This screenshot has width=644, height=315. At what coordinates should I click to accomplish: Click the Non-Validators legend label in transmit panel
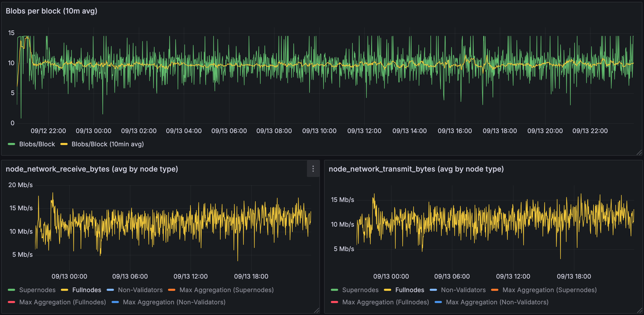pyautogui.click(x=463, y=290)
